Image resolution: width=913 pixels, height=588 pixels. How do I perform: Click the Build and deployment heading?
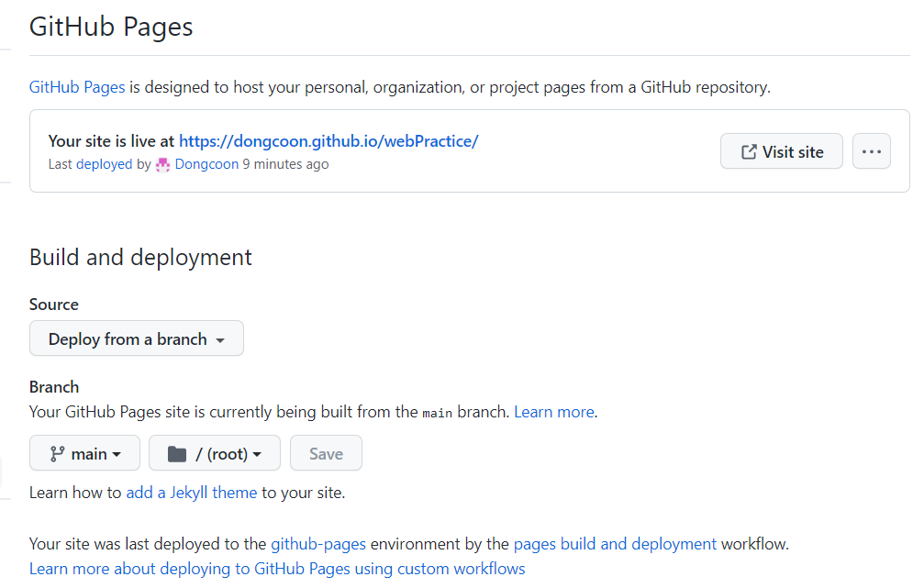coord(140,258)
